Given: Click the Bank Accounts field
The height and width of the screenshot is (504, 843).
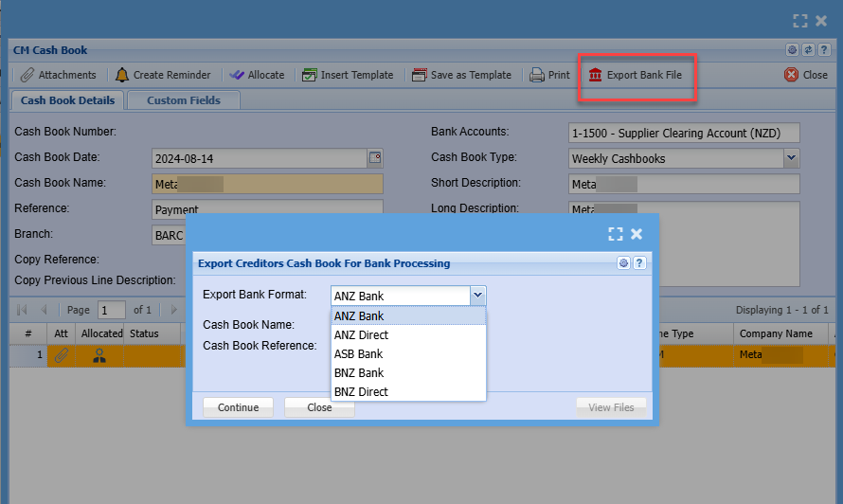Looking at the screenshot, I should point(684,133).
